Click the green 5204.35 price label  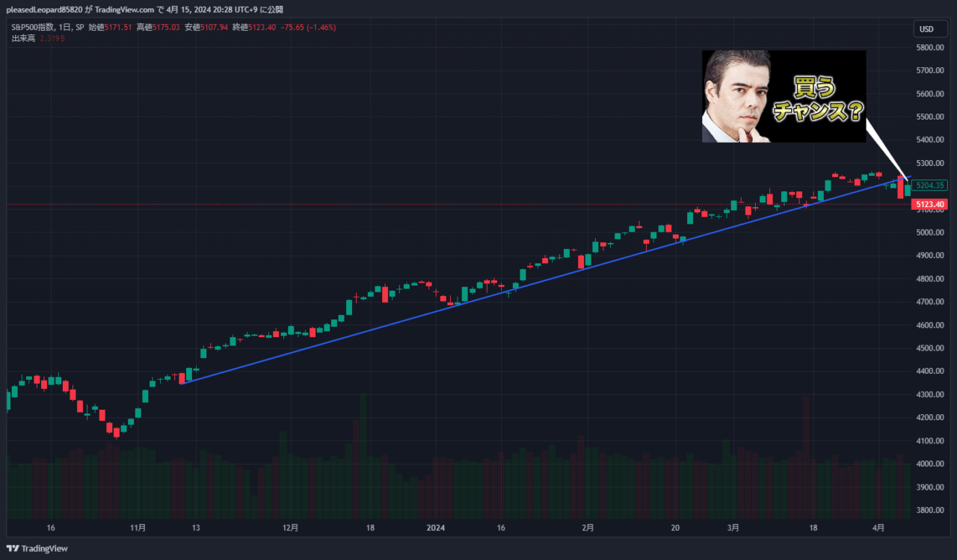coord(929,185)
